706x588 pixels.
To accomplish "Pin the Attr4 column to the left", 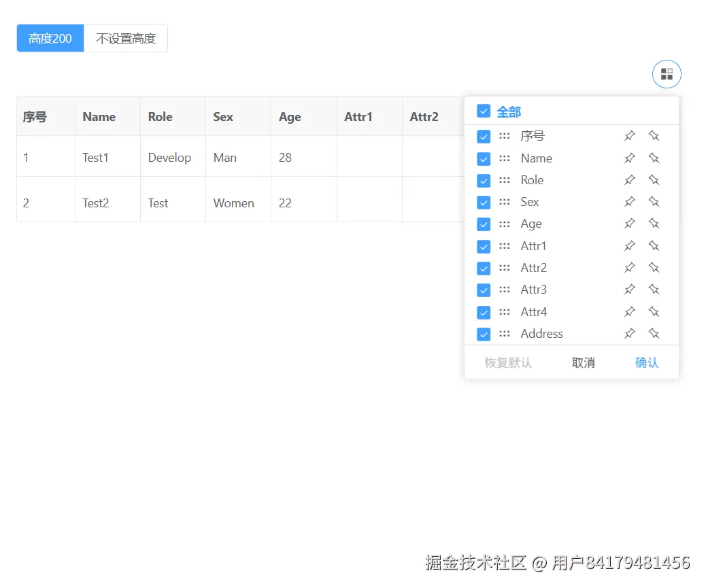I will tap(630, 312).
